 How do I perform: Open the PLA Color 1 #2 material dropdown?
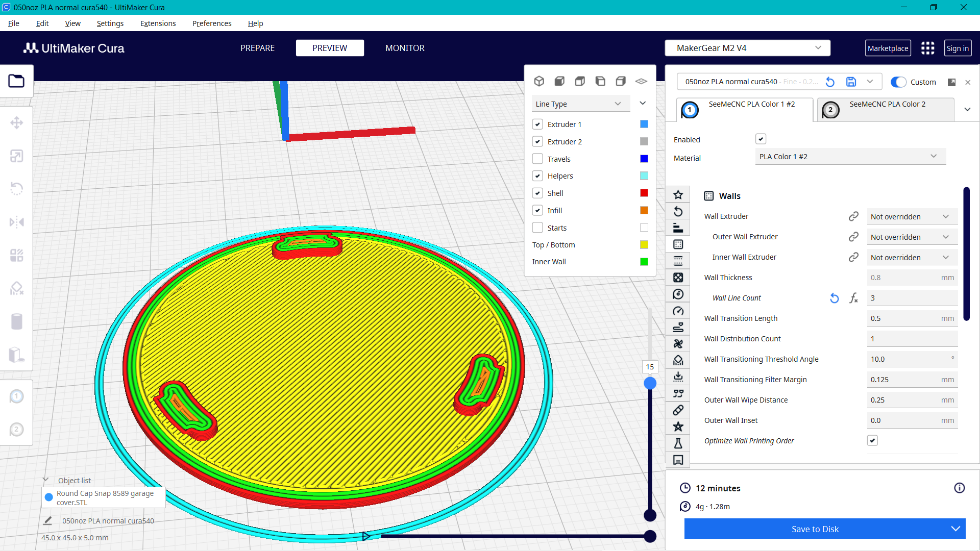[x=849, y=157]
